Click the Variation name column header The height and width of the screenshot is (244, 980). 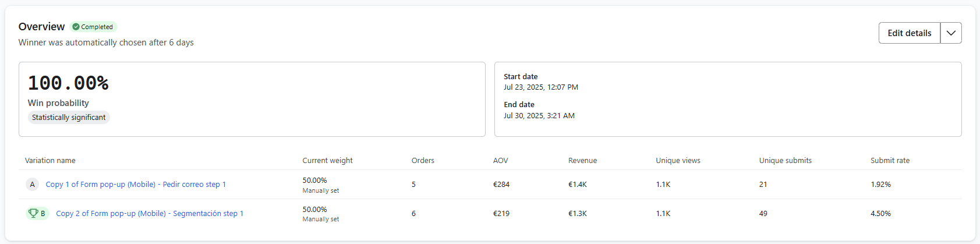(50, 161)
